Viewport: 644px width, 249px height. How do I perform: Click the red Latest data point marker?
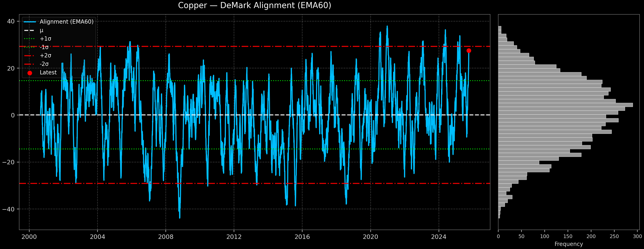point(469,51)
